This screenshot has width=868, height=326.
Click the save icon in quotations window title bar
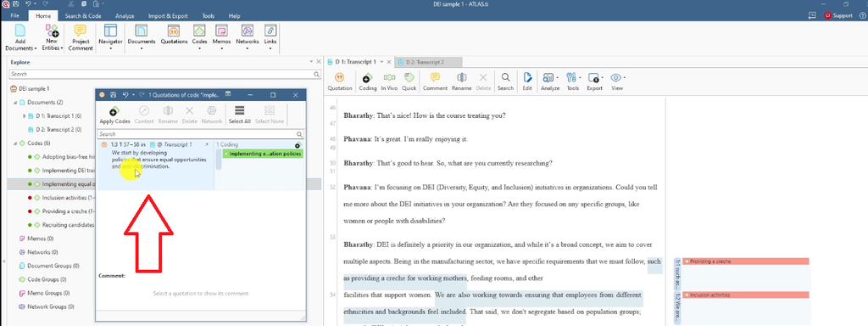(x=114, y=95)
